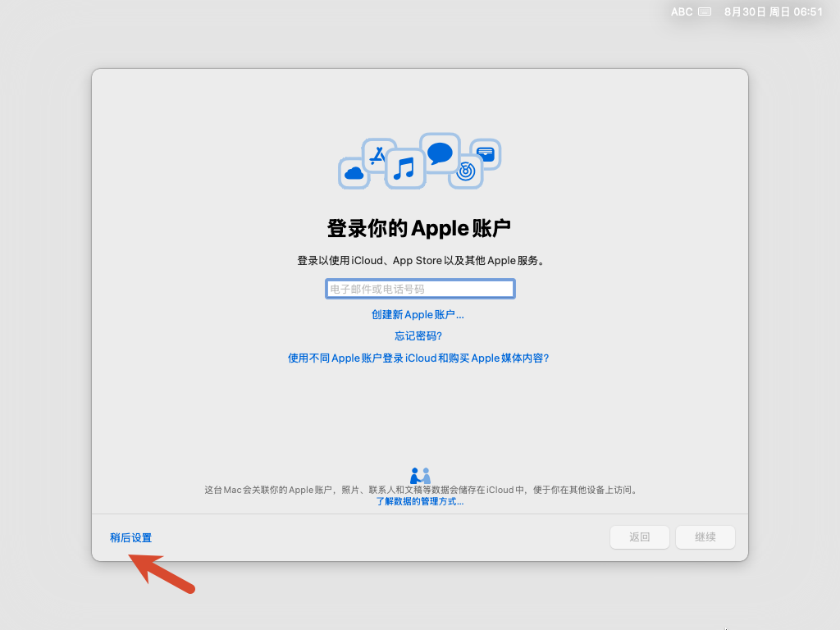Click the 继续 button
Image resolution: width=840 pixels, height=630 pixels.
point(705,536)
